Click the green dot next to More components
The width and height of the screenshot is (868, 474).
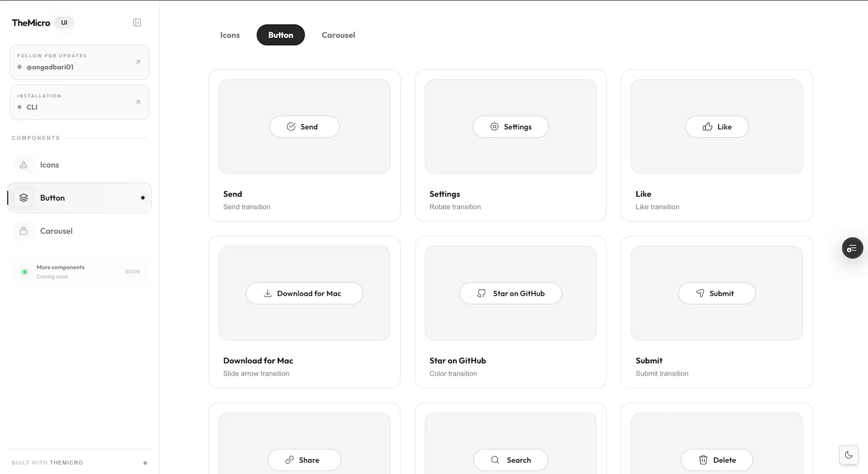tap(24, 271)
